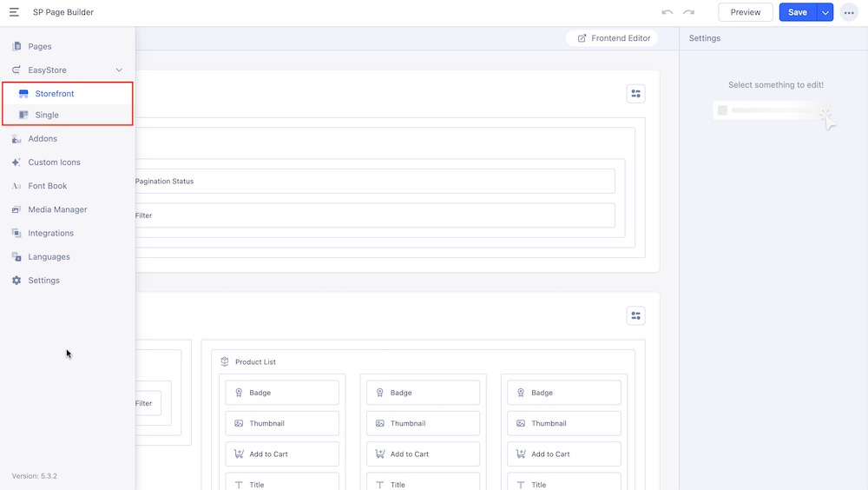Collapse the EasyStore submenu chevron
868x490 pixels.
(119, 70)
